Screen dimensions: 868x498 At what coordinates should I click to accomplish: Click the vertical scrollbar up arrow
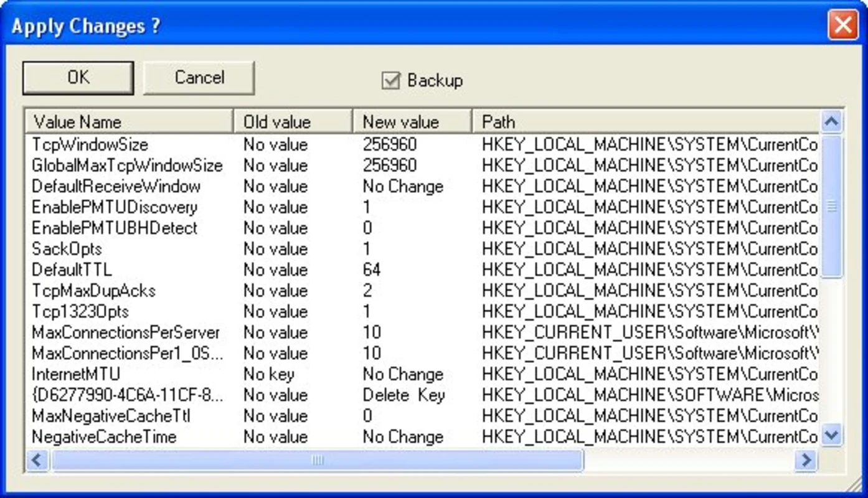point(832,121)
